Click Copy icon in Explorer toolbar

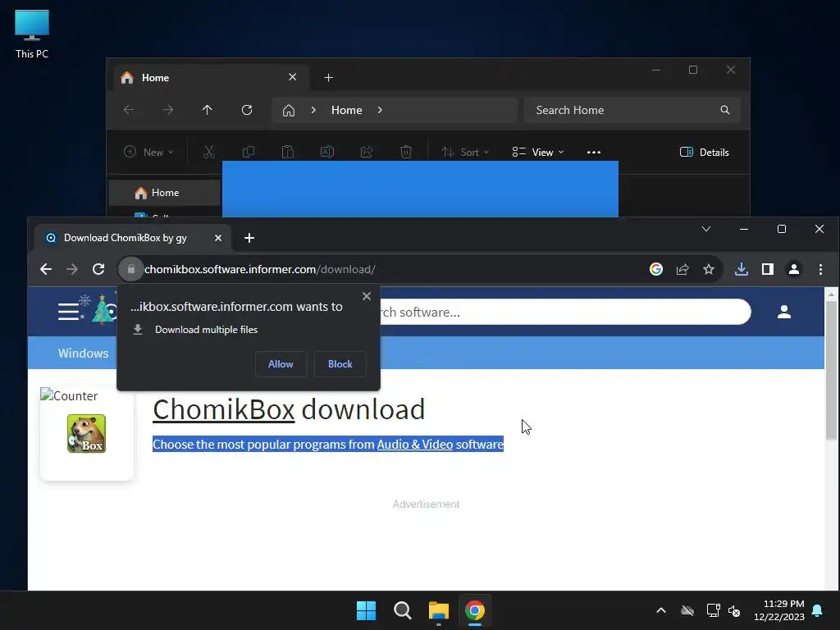click(248, 152)
